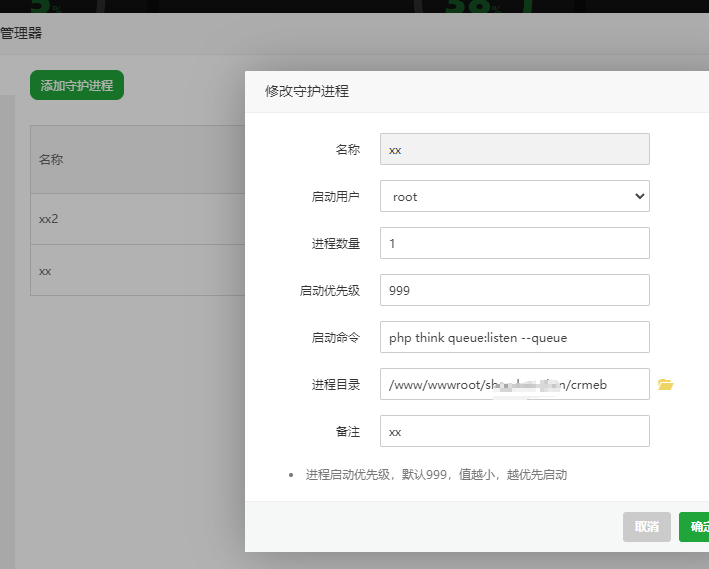Select the 进程目录 path input field

point(514,384)
